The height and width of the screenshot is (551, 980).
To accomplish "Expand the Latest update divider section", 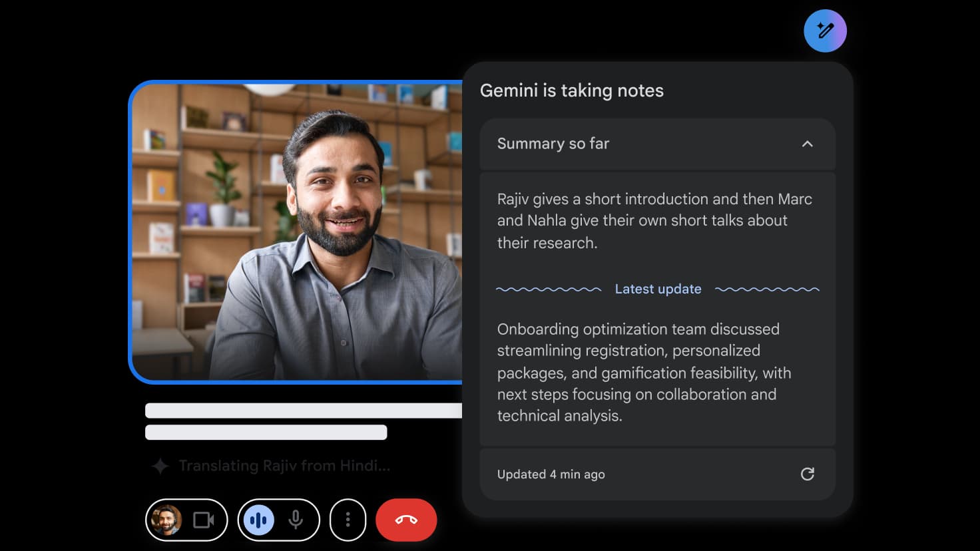I will 658,289.
